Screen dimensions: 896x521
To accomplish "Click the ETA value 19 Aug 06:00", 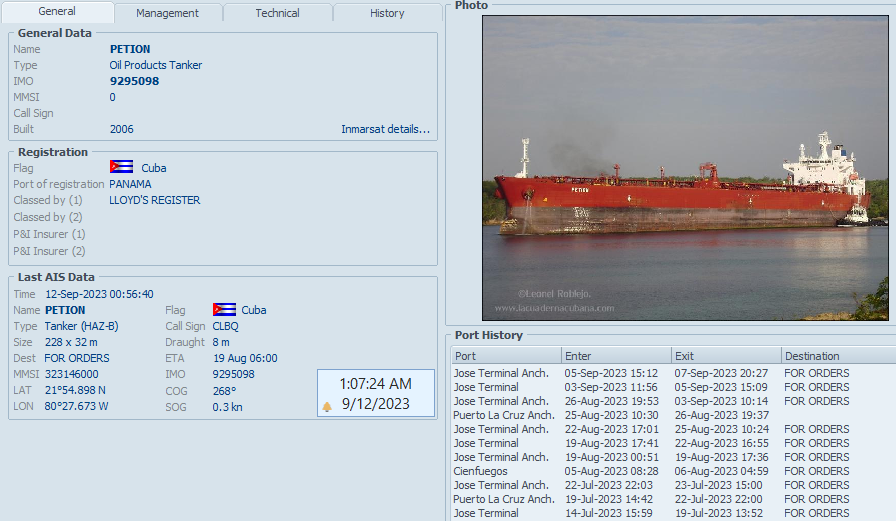I will coord(245,358).
